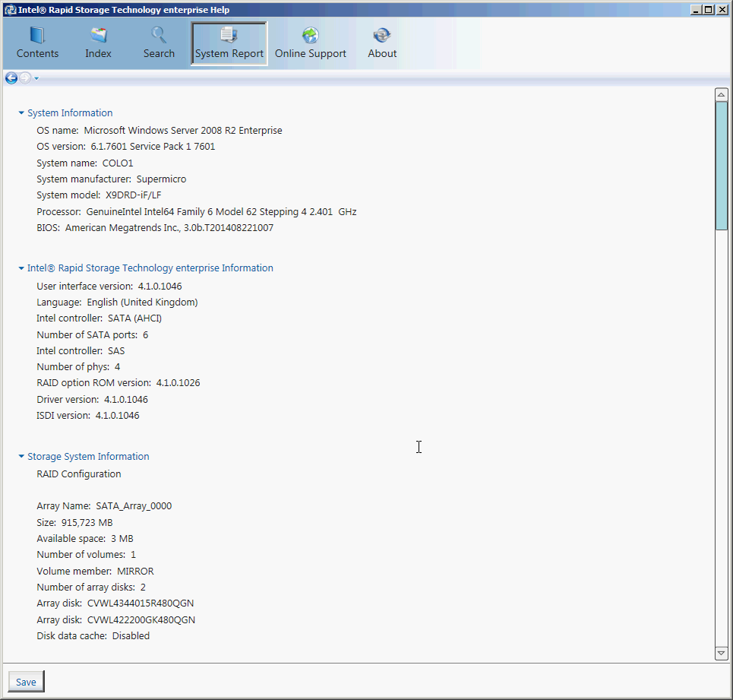Click the greyed forward arrow button

[x=25, y=78]
